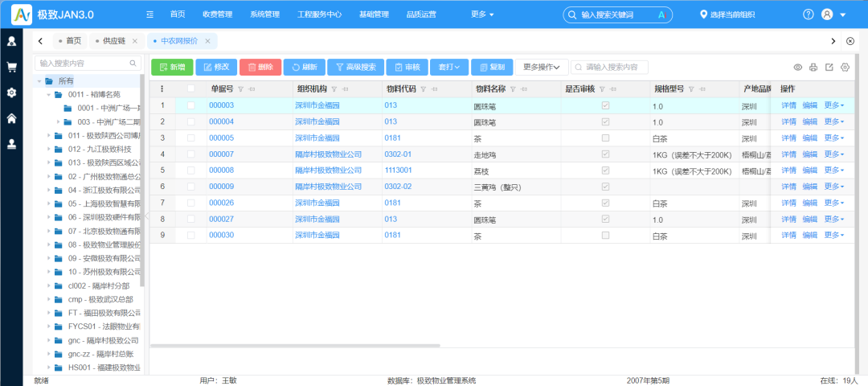
Task: Click the help question mark icon
Action: [x=809, y=14]
